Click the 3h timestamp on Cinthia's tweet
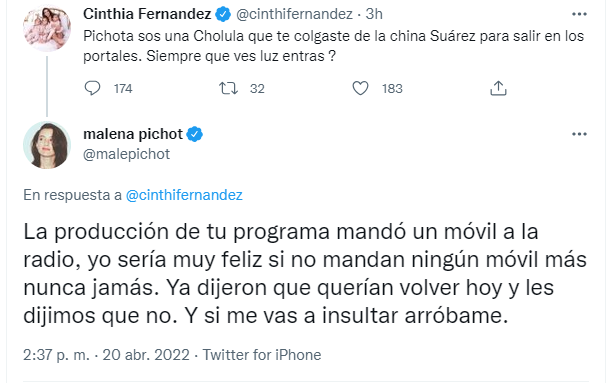Screen dimensions: 611x383 [374, 14]
